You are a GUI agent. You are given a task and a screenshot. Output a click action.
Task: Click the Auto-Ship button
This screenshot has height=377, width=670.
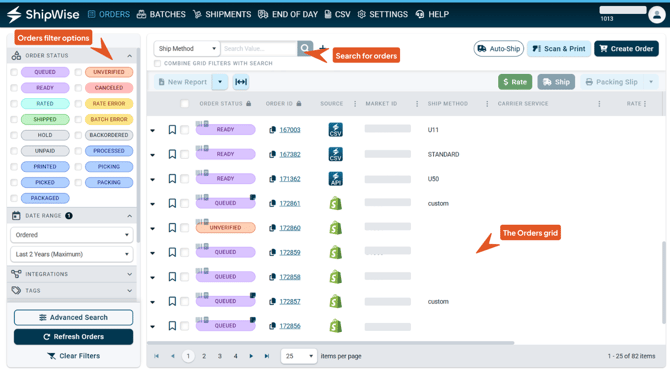tap(499, 48)
